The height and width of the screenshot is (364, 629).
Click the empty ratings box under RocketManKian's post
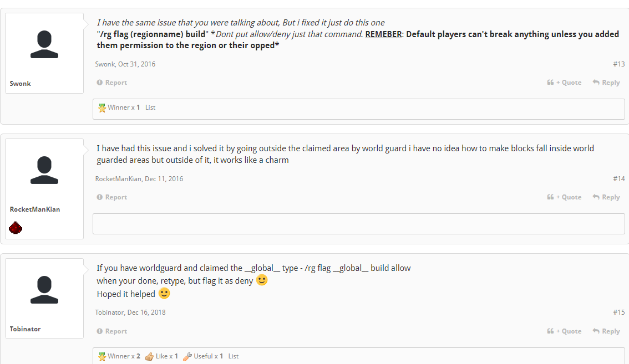tap(358, 224)
